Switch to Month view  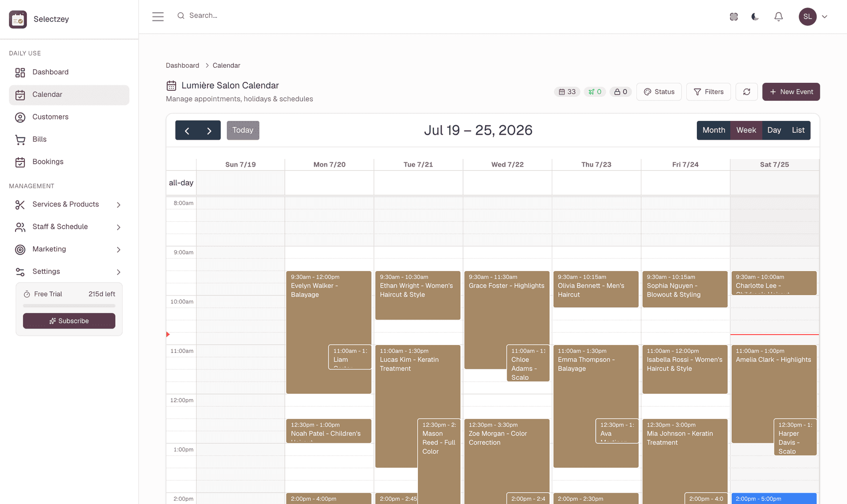(x=713, y=130)
